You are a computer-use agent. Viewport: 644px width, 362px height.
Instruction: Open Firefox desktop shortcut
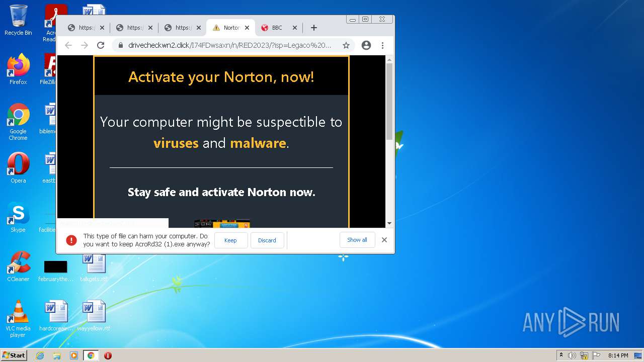click(18, 69)
